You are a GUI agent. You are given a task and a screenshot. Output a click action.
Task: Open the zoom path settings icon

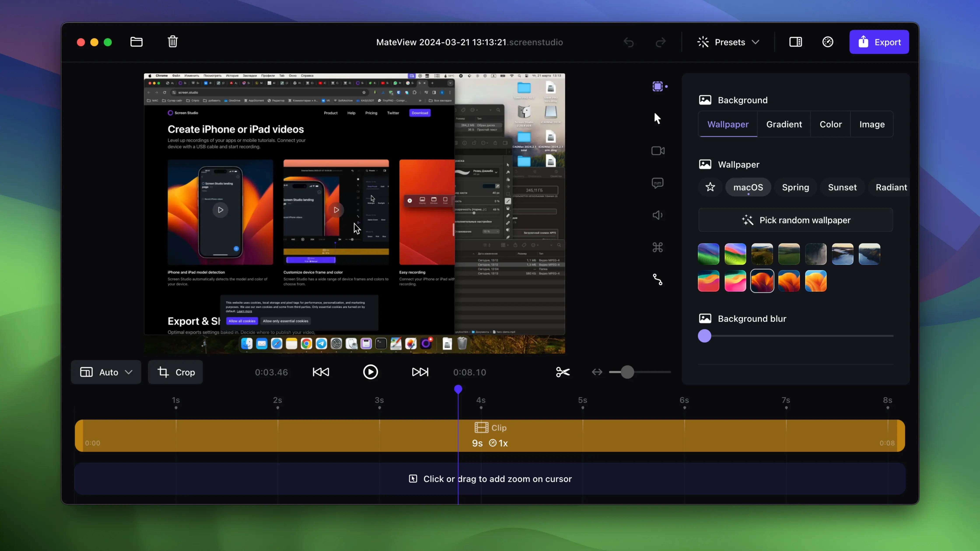[658, 280]
